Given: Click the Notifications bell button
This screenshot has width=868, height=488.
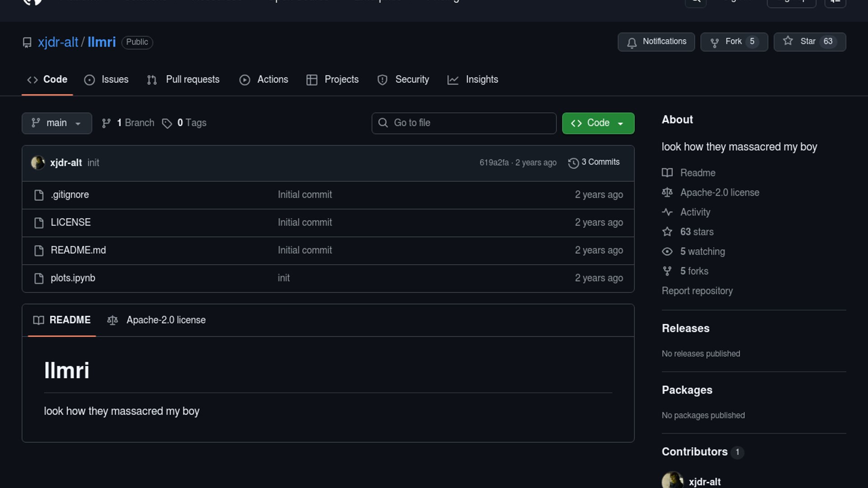Looking at the screenshot, I should (x=656, y=42).
